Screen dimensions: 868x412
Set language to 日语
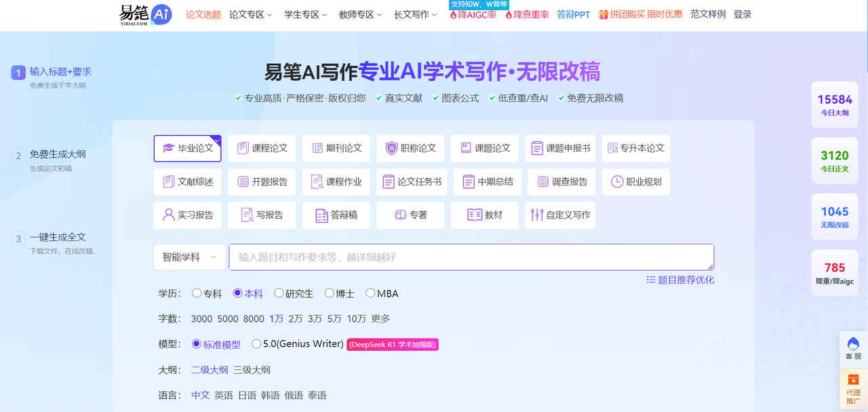(x=247, y=395)
